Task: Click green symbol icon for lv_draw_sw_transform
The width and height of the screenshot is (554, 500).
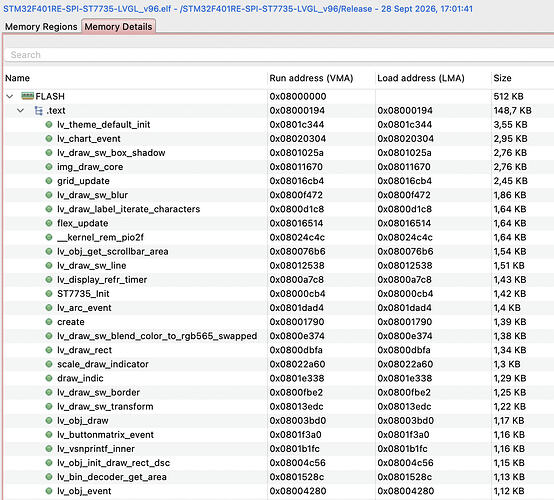Action: (49, 406)
